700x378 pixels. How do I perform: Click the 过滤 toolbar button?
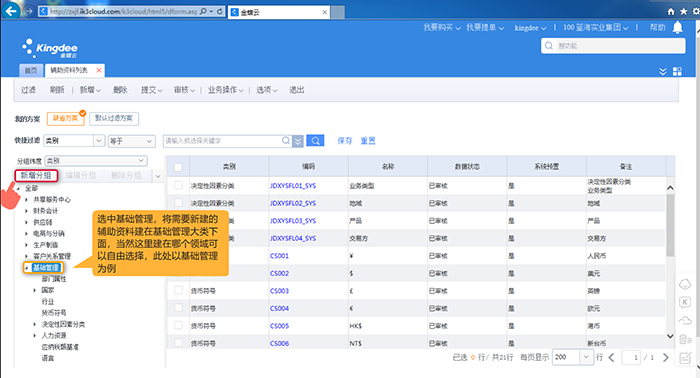tap(28, 90)
